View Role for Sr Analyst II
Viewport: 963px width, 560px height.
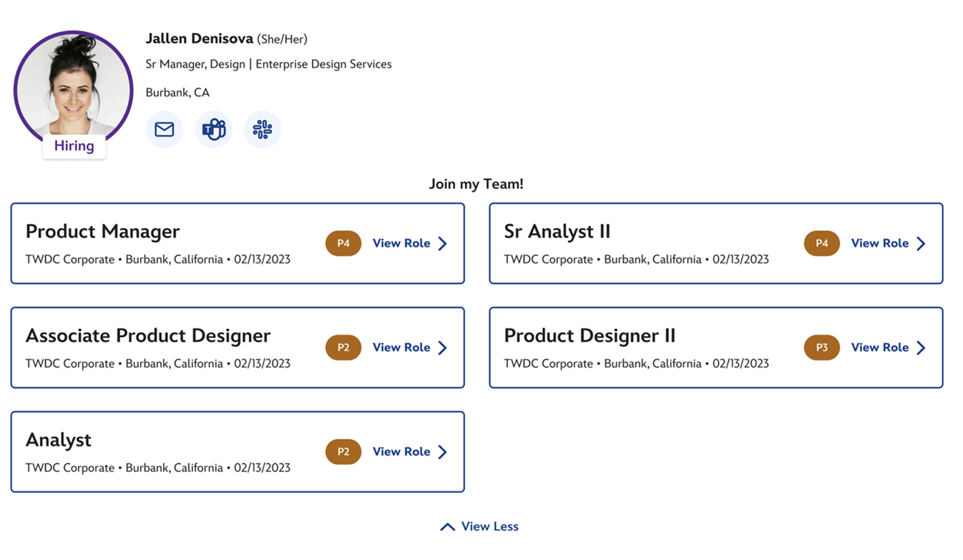[879, 243]
